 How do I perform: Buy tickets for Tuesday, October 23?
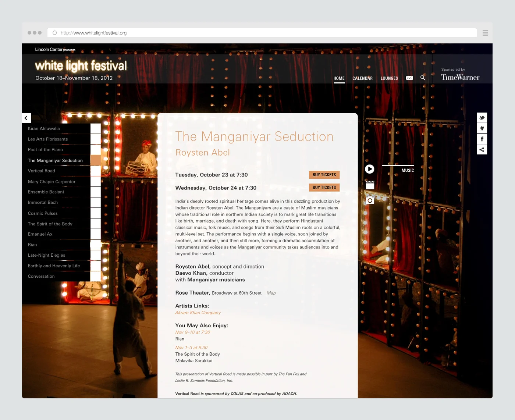click(x=324, y=174)
